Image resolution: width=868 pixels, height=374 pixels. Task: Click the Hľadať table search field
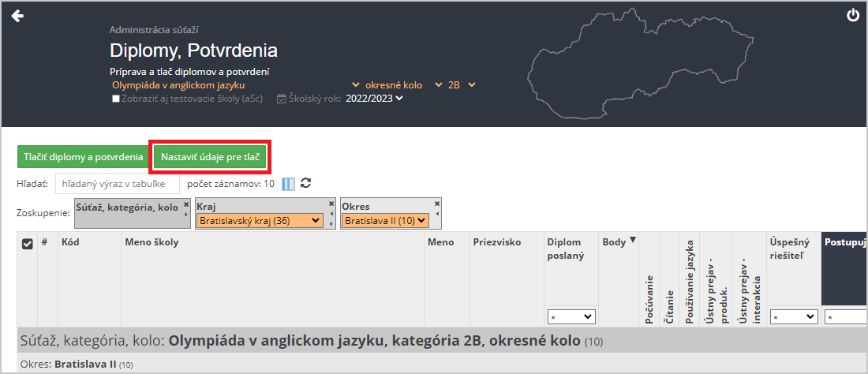[x=117, y=184]
